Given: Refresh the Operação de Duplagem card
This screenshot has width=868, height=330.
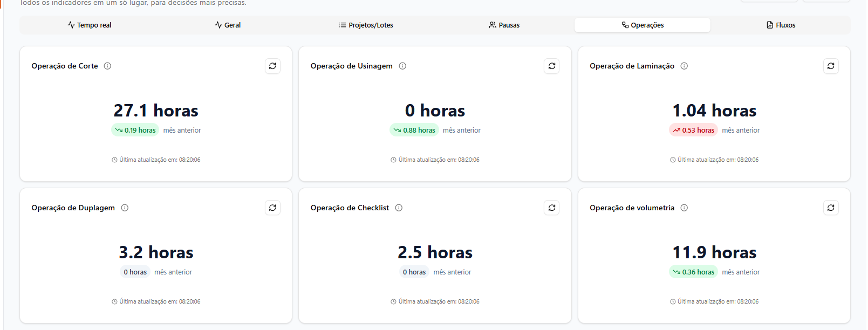Looking at the screenshot, I should (272, 208).
